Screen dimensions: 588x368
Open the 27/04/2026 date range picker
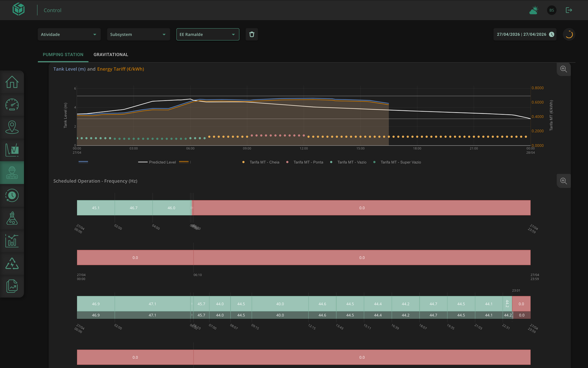[x=525, y=34]
